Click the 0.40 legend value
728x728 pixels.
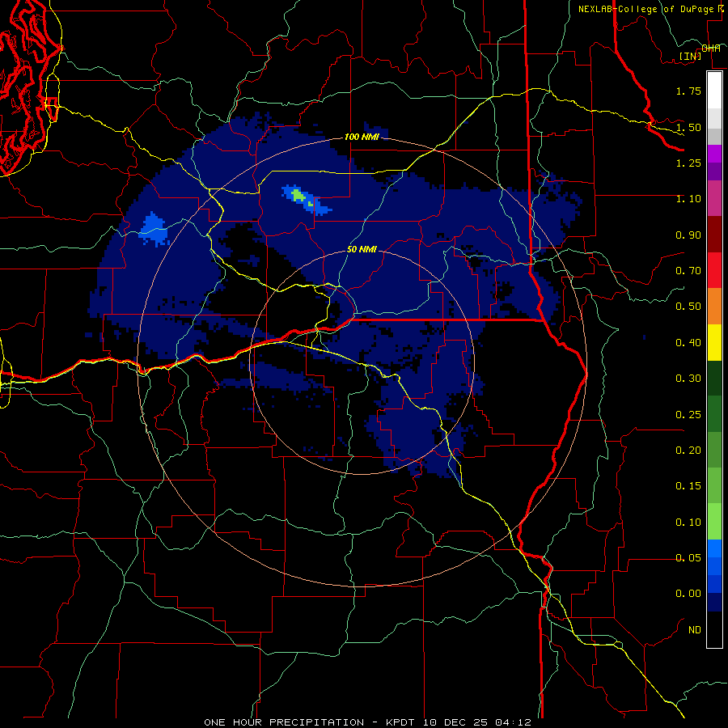tap(688, 343)
